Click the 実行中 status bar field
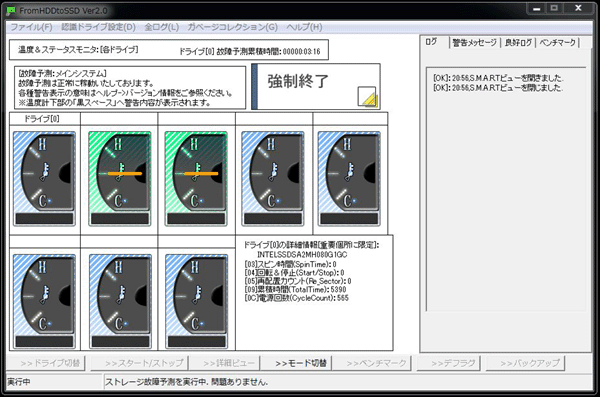This screenshot has height=397, width=600. [54, 382]
